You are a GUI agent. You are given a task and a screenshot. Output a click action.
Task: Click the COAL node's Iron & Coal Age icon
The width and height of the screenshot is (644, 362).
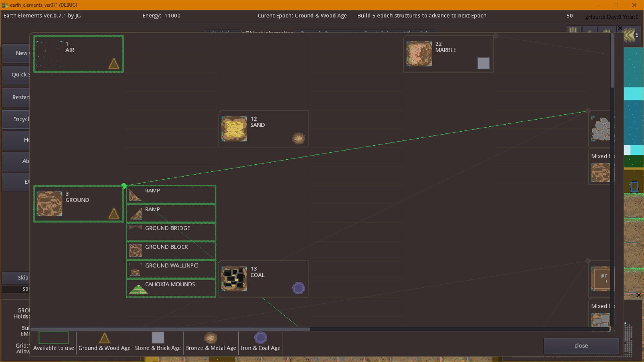(299, 288)
